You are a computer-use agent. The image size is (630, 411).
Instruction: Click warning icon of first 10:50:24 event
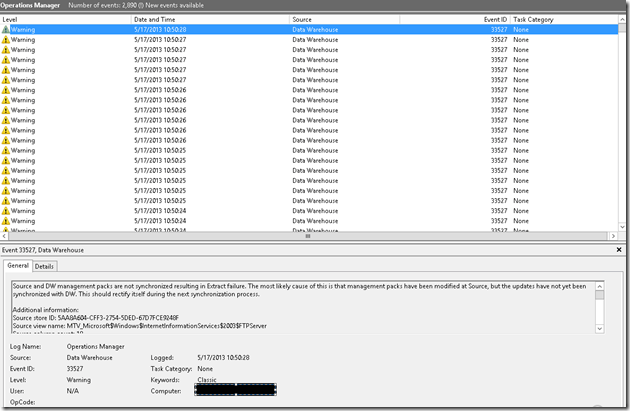point(6,210)
